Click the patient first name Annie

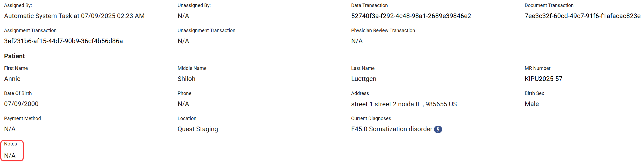(x=12, y=79)
